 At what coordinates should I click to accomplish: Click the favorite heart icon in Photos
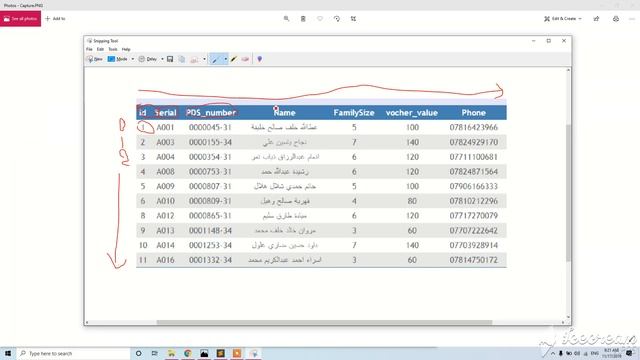click(320, 19)
